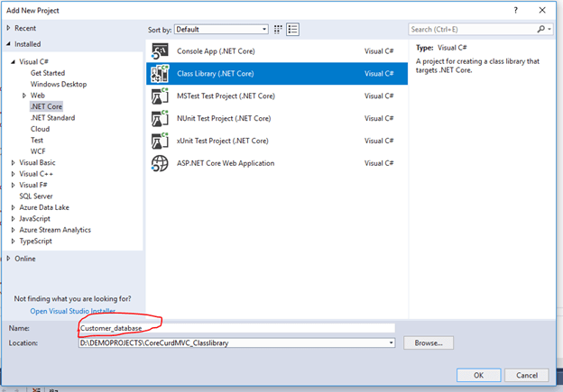Expand the JavaScript node

pyautogui.click(x=13, y=218)
